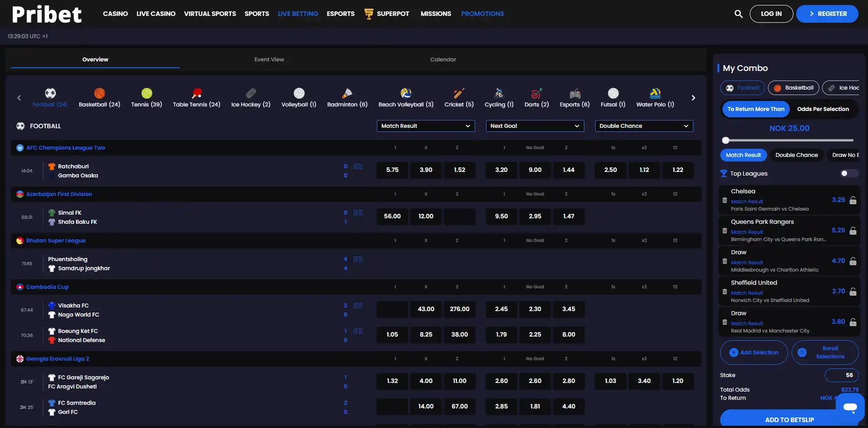
Task: Select the Basketball sport icon
Action: [100, 93]
